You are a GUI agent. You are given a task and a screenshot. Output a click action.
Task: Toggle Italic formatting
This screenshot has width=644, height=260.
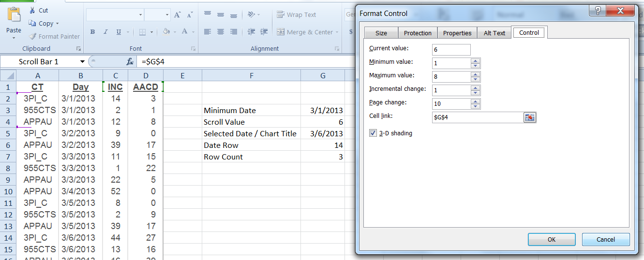pyautogui.click(x=105, y=32)
